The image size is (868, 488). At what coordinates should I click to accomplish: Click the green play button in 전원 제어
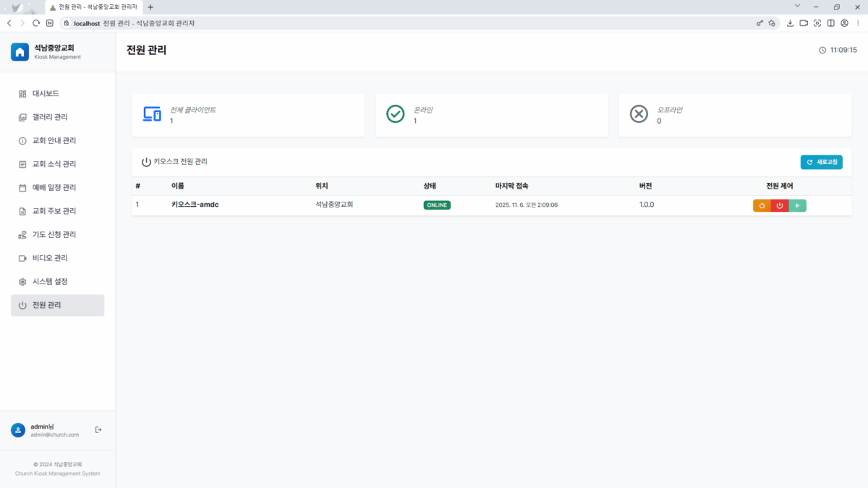click(x=797, y=205)
